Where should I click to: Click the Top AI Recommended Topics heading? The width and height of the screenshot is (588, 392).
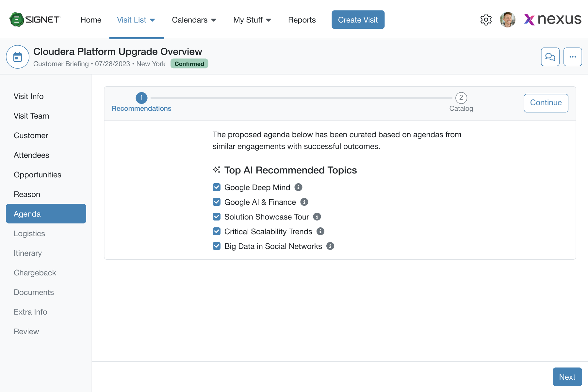coord(290,170)
